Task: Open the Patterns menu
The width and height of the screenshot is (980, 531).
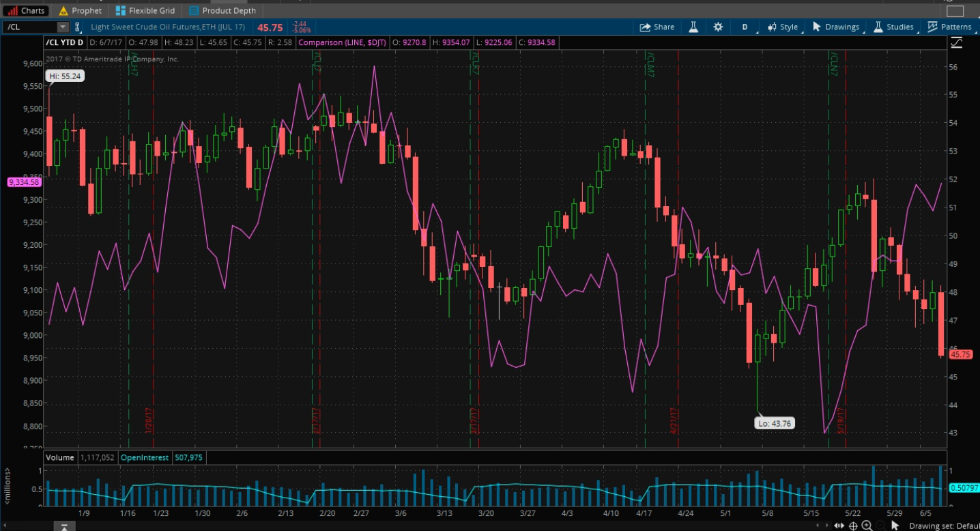Action: tap(950, 27)
